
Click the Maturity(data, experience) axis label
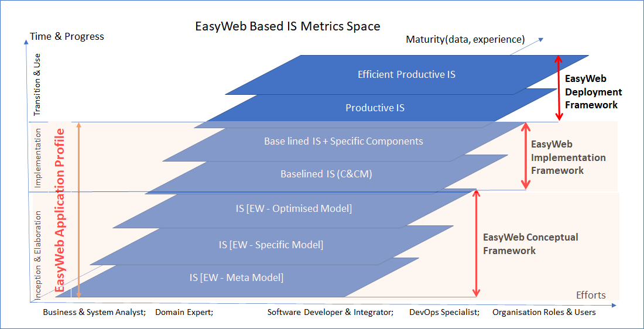(x=465, y=39)
